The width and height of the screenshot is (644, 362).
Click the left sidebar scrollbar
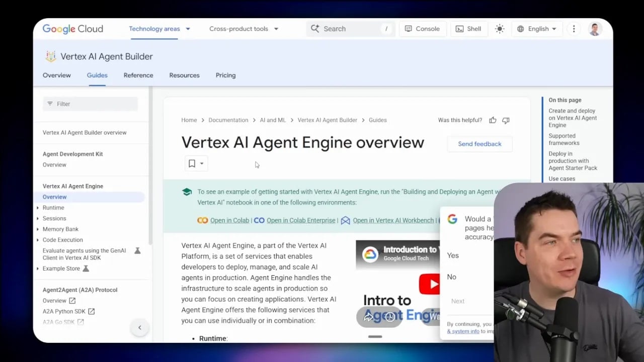click(150, 166)
